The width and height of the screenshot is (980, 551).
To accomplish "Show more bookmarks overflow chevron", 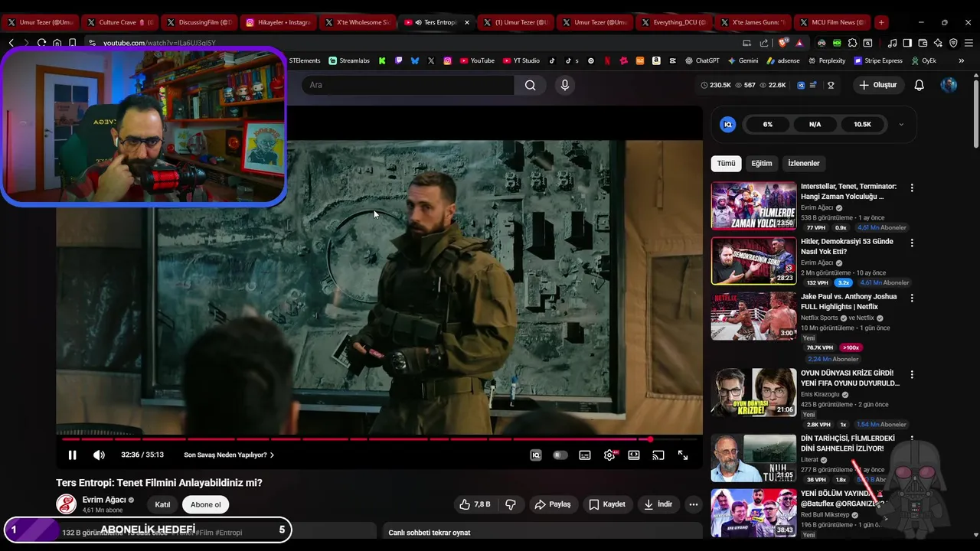I will tap(961, 60).
